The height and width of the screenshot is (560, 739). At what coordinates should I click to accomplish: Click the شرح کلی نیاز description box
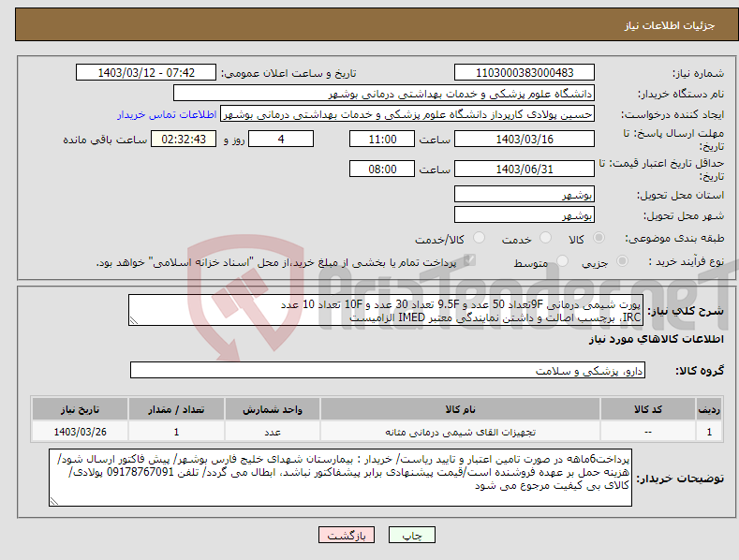coord(386,310)
